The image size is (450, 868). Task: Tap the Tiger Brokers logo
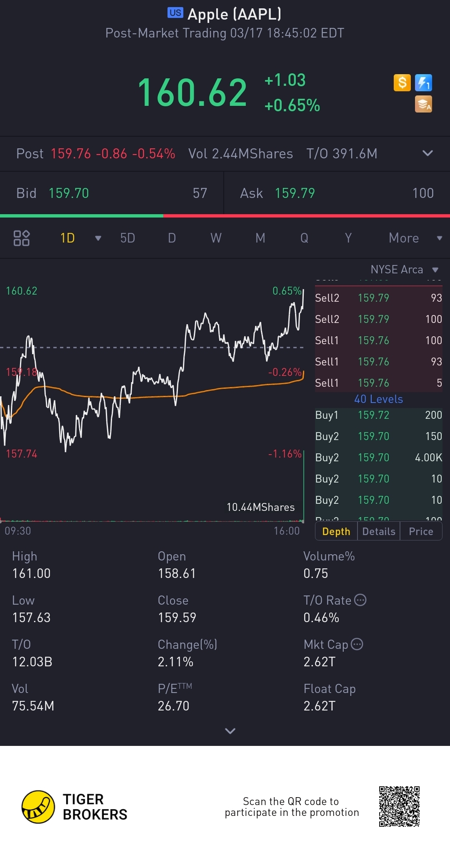coord(74,807)
